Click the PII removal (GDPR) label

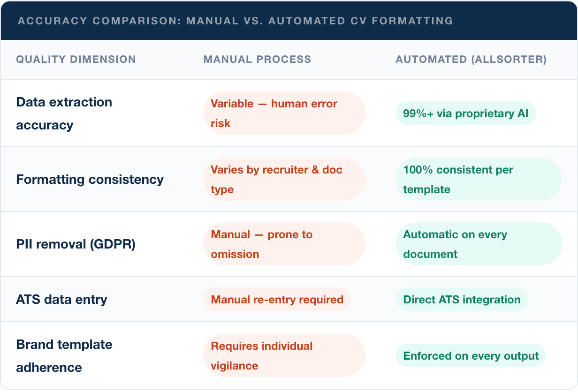pyautogui.click(x=76, y=244)
